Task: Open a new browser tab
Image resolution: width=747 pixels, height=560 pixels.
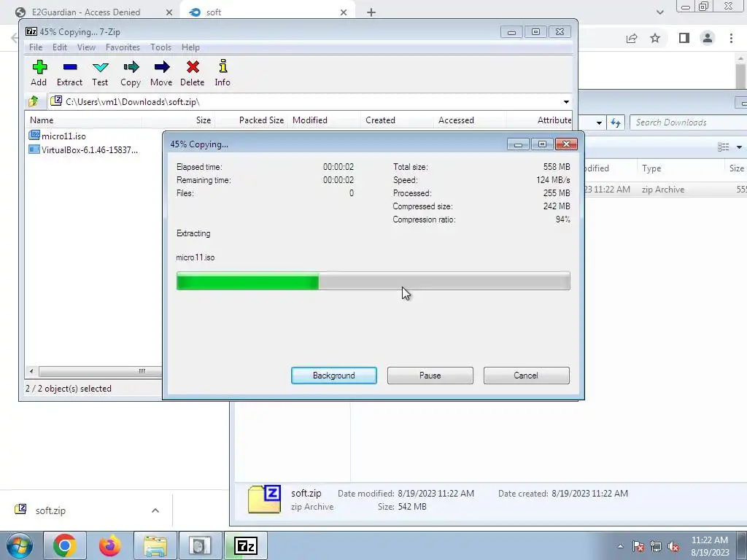Action: tap(371, 12)
